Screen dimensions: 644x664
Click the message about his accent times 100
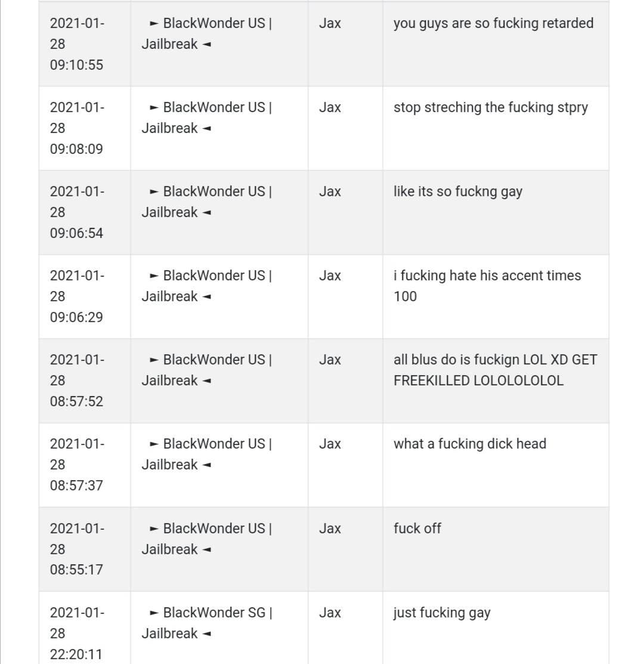[x=487, y=286]
